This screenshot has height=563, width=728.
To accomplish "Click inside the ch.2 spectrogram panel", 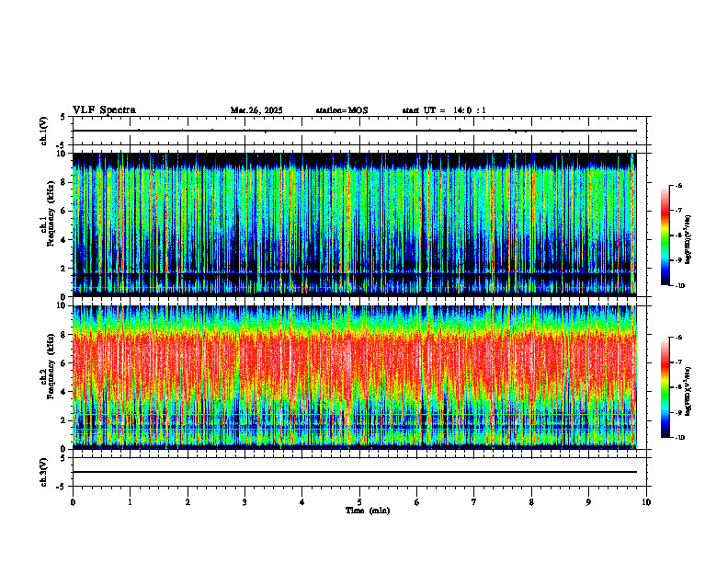I will pos(354,377).
